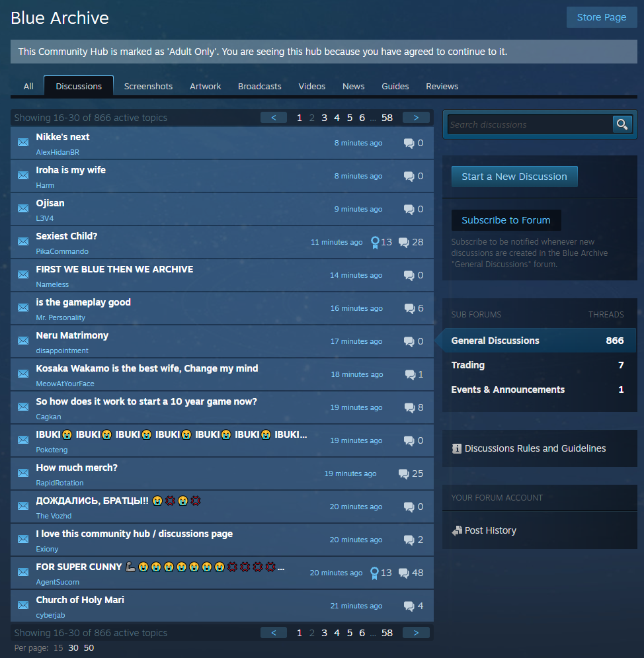Open author profile RapidRotation
This screenshot has width=644, height=658.
tap(60, 483)
